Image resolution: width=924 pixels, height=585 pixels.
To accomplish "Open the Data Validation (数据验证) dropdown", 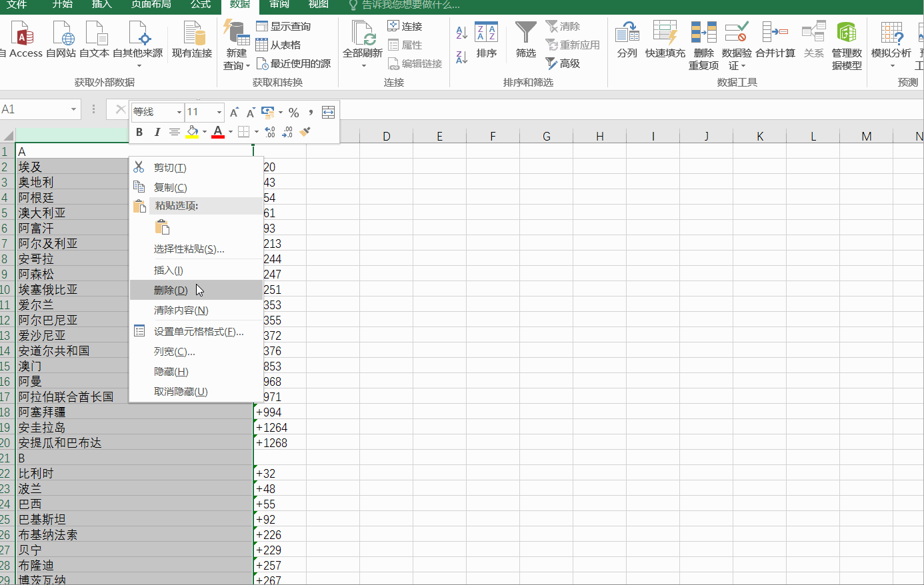I will pyautogui.click(x=737, y=65).
